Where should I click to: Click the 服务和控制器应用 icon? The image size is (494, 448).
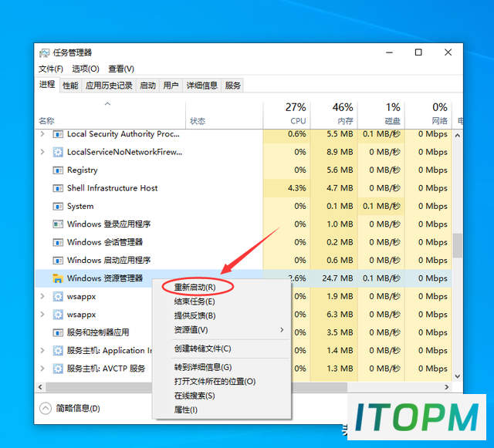[58, 333]
